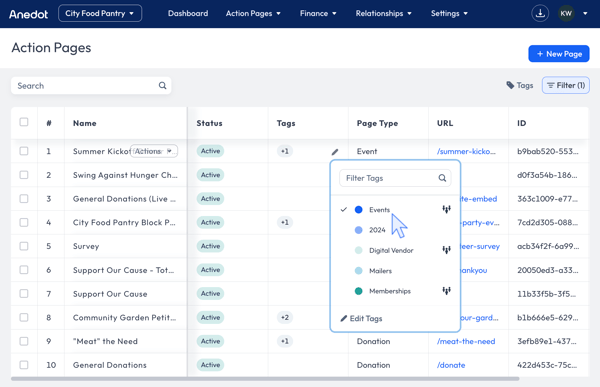Click Edit Tags in the tag popup
Image resolution: width=600 pixels, height=387 pixels.
361,318
